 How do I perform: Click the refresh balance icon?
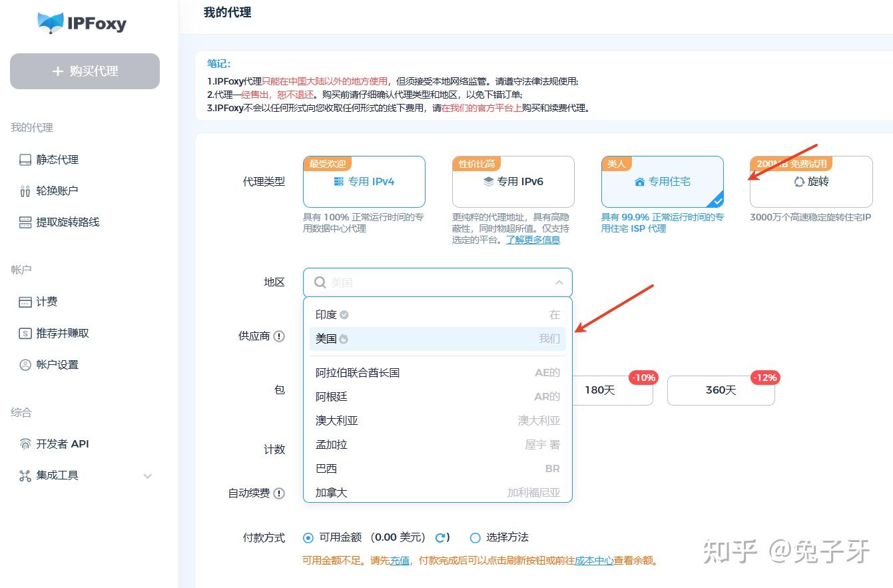click(x=440, y=537)
